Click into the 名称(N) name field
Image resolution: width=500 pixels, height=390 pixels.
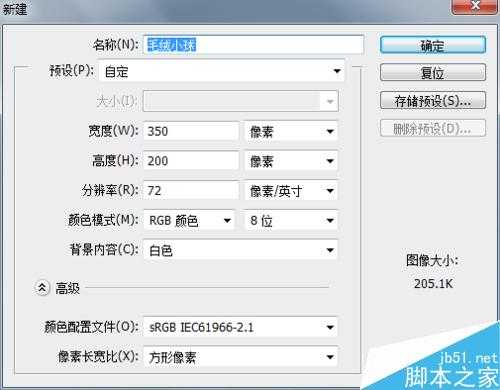coord(254,45)
